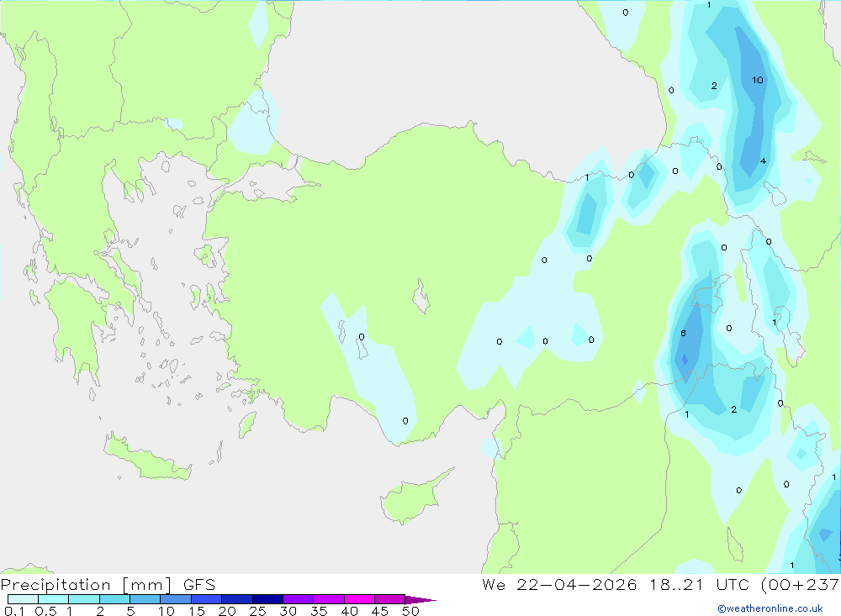Viewport: 841px width, 616px height.
Task: Select the 5–10 mm legend color swatch
Action: click(145, 599)
